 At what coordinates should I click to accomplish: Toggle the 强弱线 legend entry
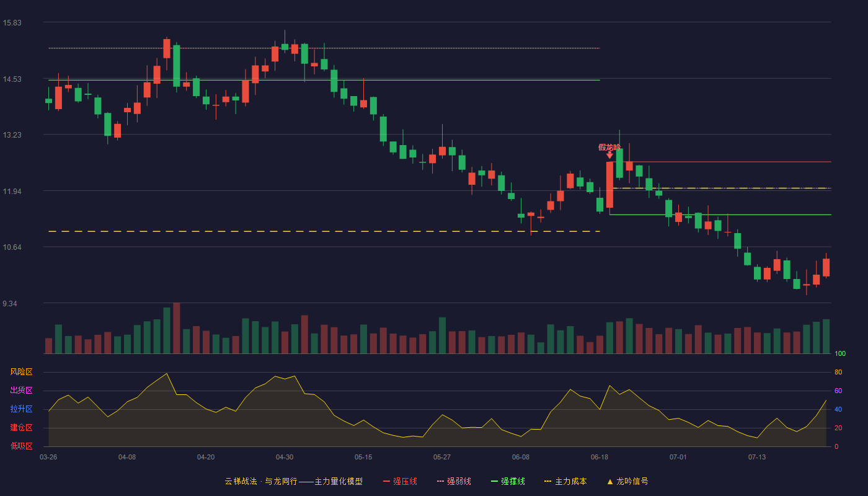coord(454,481)
